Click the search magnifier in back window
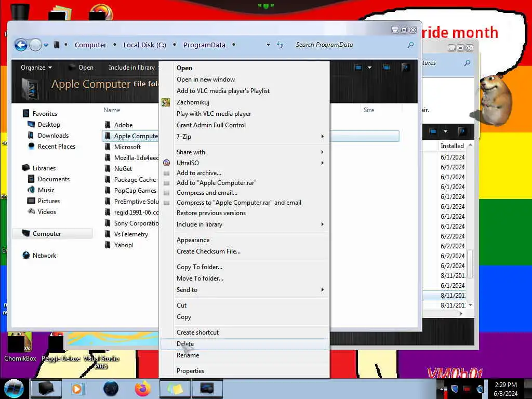 tap(467, 63)
